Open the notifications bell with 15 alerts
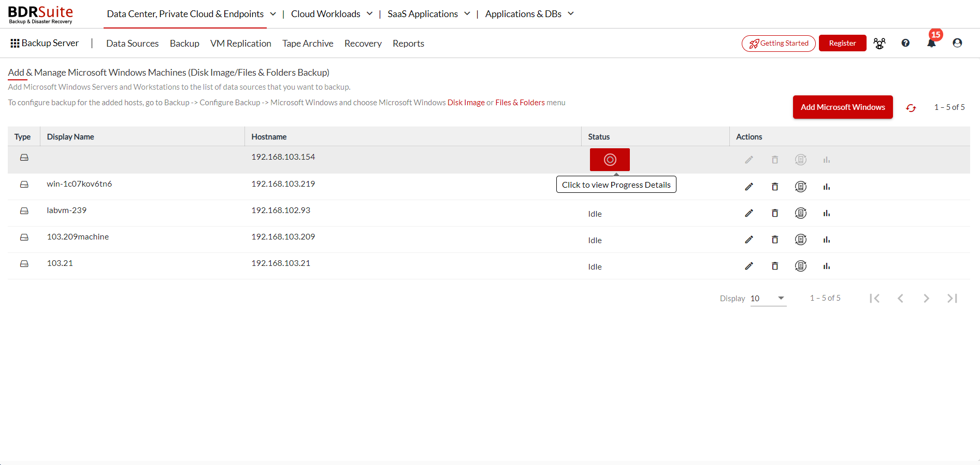This screenshot has height=465, width=980. 931,43
